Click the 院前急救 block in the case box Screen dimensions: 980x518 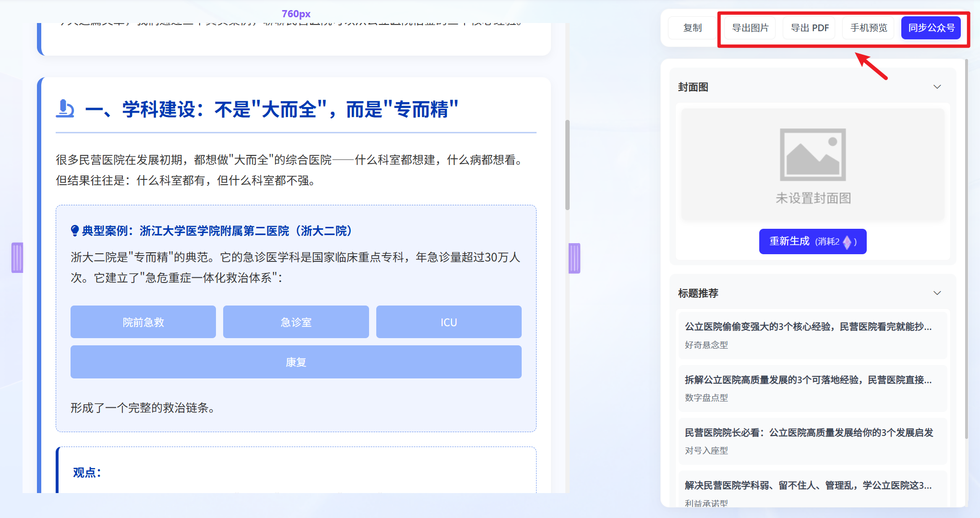click(x=143, y=322)
